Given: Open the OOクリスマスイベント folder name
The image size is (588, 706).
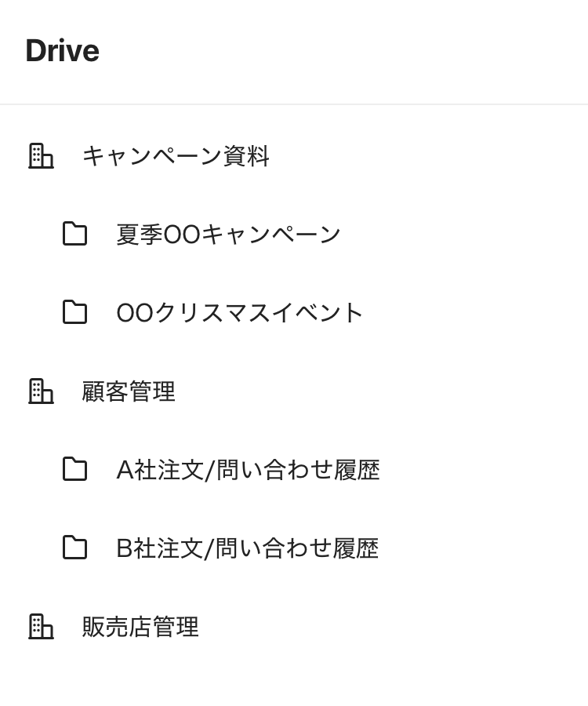Looking at the screenshot, I should click(240, 313).
